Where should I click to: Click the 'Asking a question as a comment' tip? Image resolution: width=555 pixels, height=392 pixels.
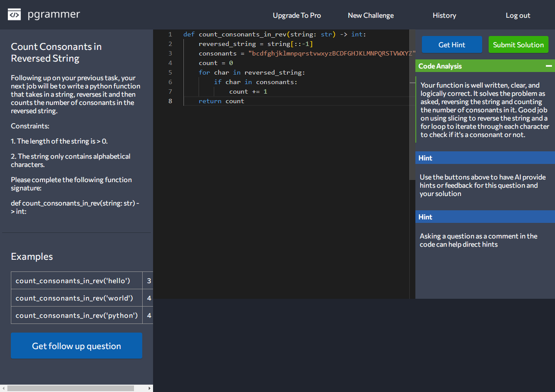[478, 240]
